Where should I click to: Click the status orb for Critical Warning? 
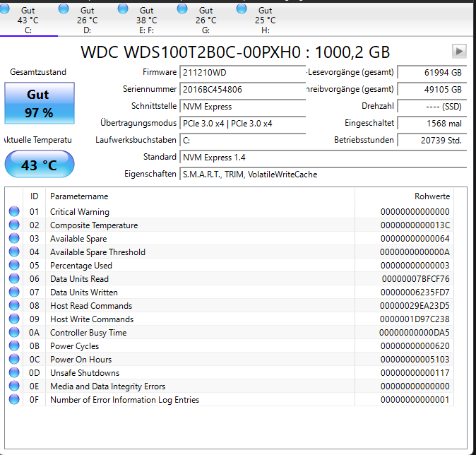click(14, 211)
